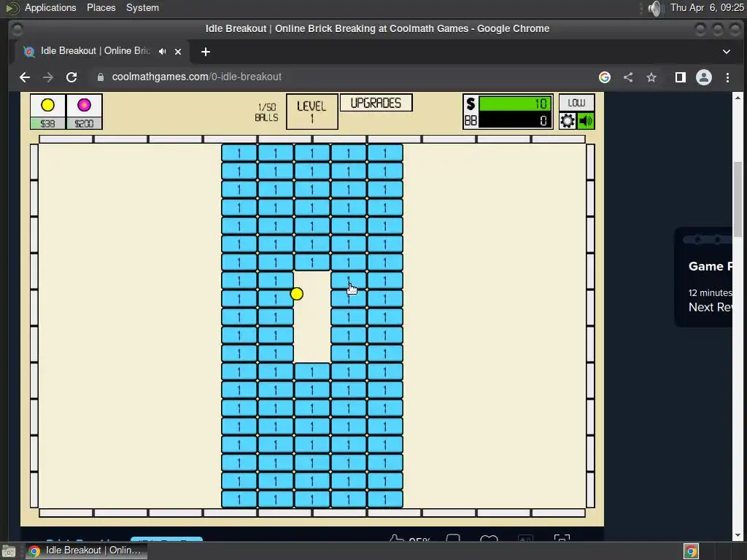Click Idle Breakout taskbar window button

86,551
